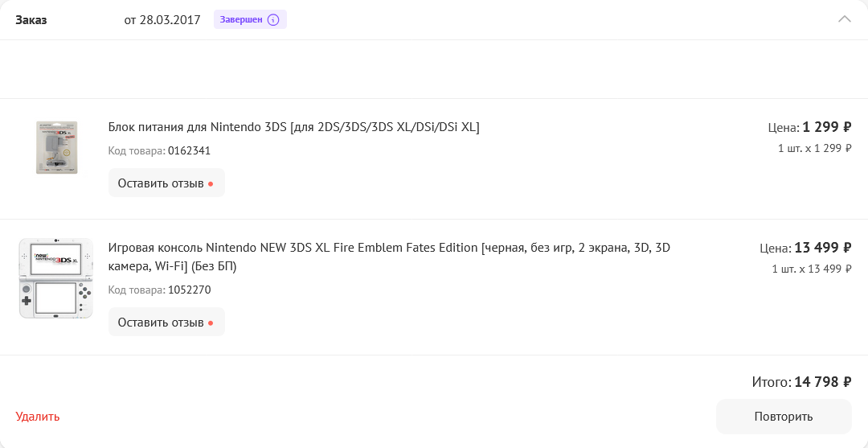Collapse the order details with the chevron
The image size is (868, 448).
[x=844, y=19]
